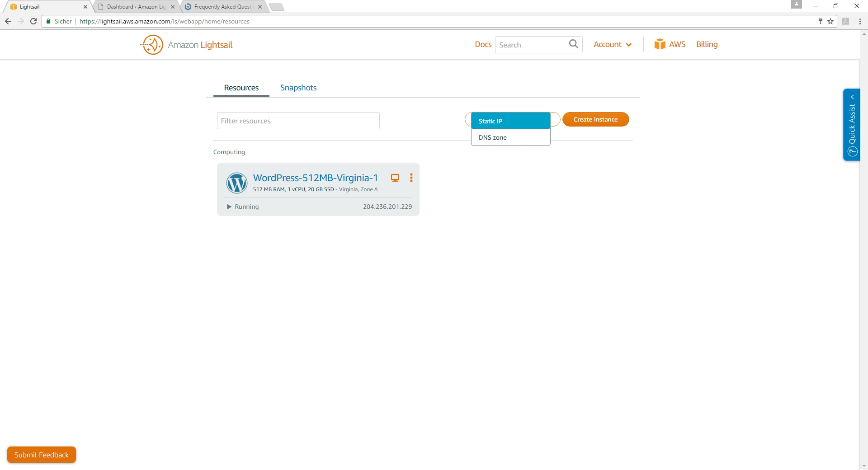Viewport: 868px width, 470px height.
Task: Open the Account dropdown
Action: point(612,44)
